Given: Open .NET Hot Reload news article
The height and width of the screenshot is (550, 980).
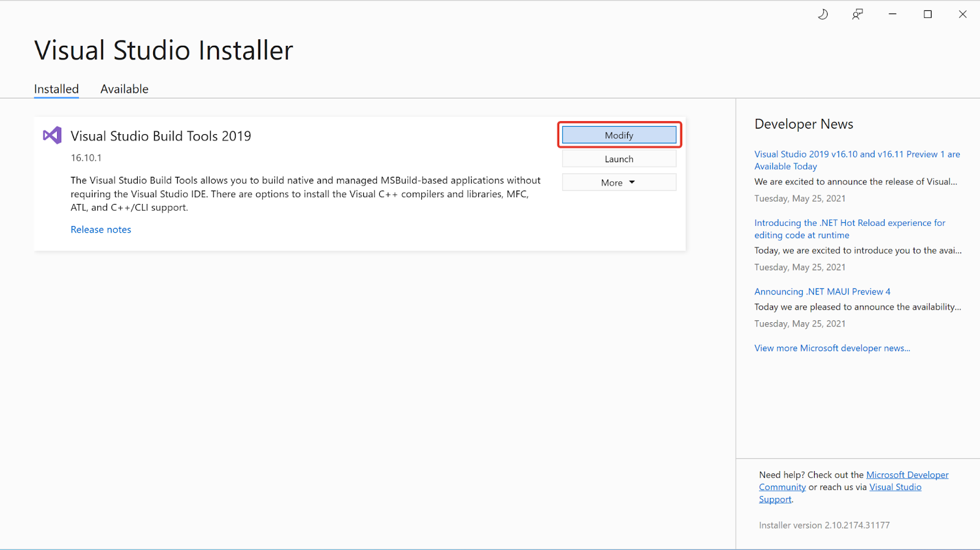Looking at the screenshot, I should [850, 229].
